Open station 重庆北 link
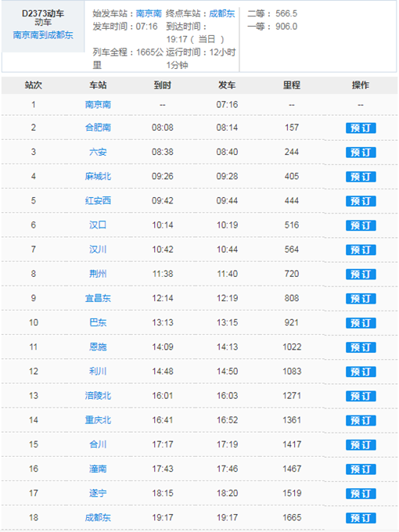Viewport: 399px width, 532px height. point(98,420)
